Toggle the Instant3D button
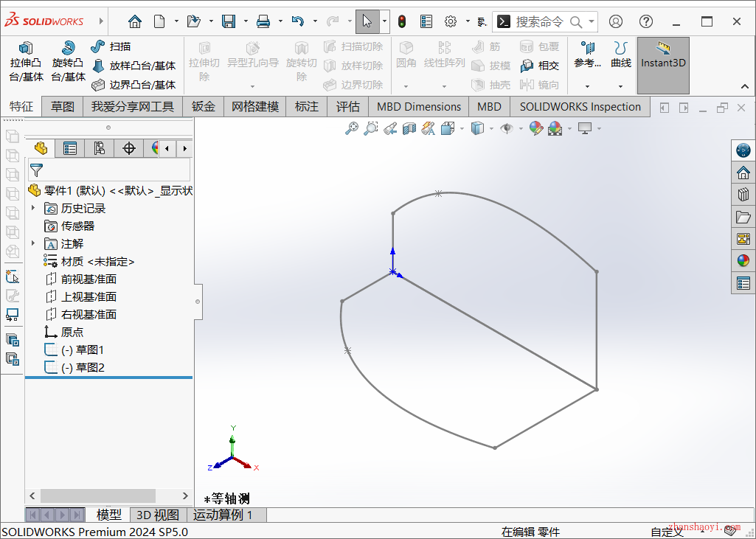Image resolution: width=756 pixels, height=539 pixels. click(663, 65)
